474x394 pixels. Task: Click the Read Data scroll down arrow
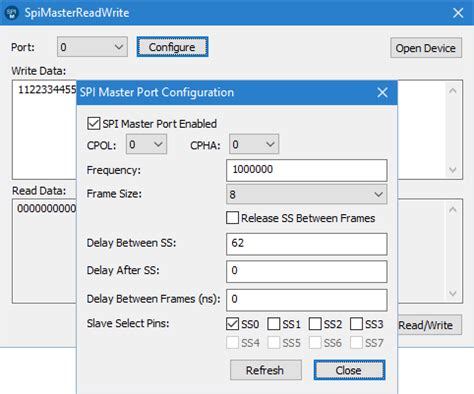[452, 294]
